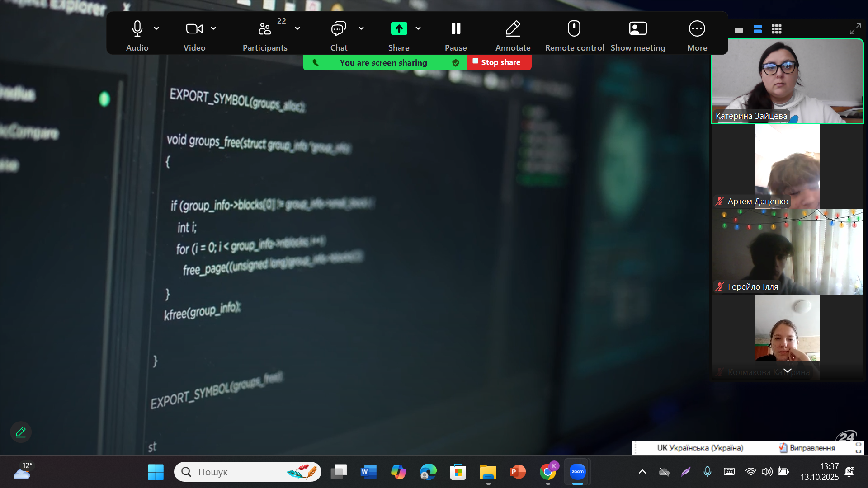Expand the Share options arrow
The height and width of the screenshot is (488, 868).
(418, 28)
